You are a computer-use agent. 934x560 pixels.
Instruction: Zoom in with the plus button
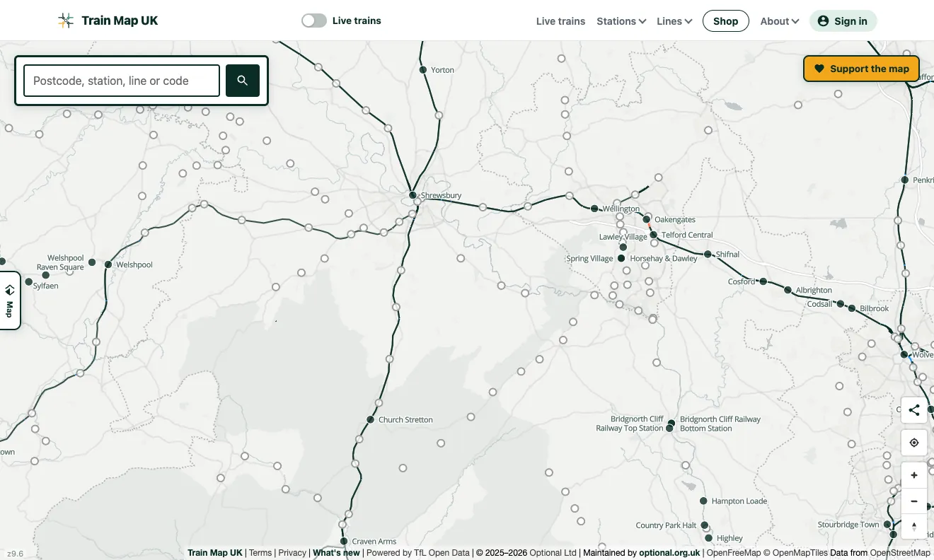coord(914,475)
